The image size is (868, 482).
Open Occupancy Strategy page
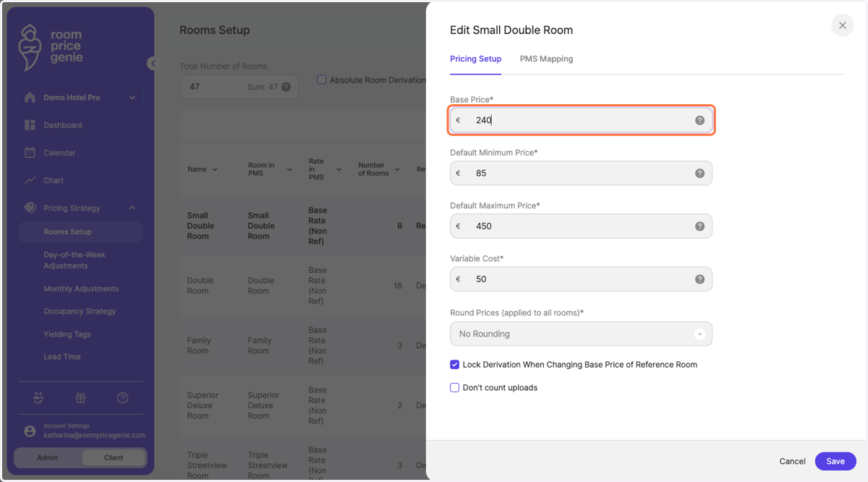tap(80, 311)
